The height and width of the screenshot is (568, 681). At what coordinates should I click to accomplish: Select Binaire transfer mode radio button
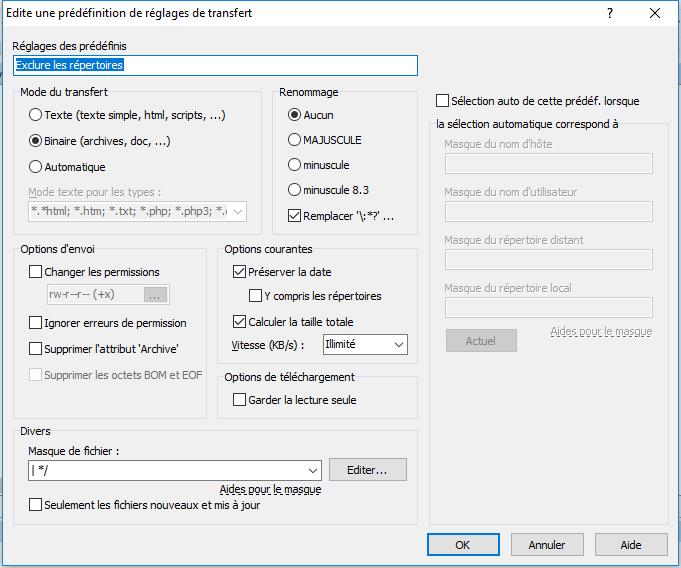(x=35, y=141)
